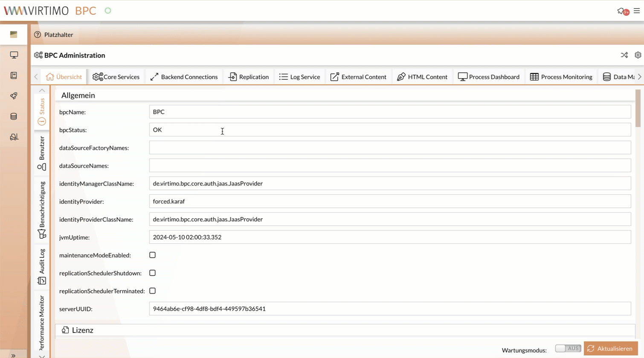Toggle the replicationSchedulerShutdown checkbox

click(152, 273)
